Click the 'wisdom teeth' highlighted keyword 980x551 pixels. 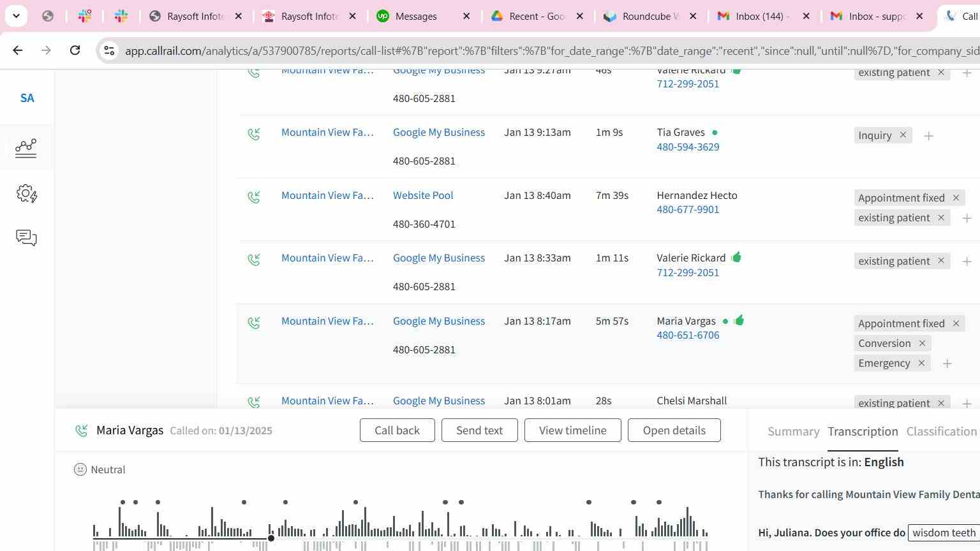(944, 533)
